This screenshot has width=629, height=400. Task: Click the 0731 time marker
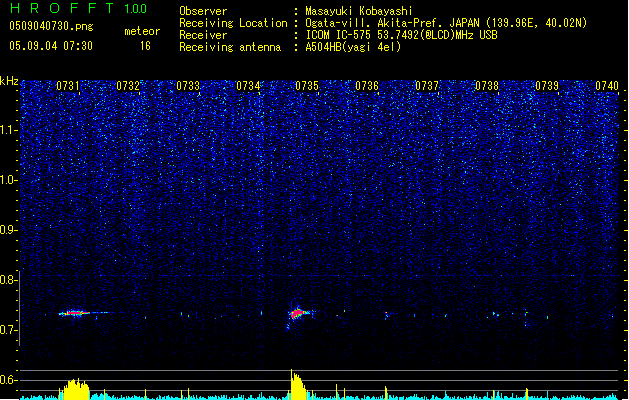67,86
